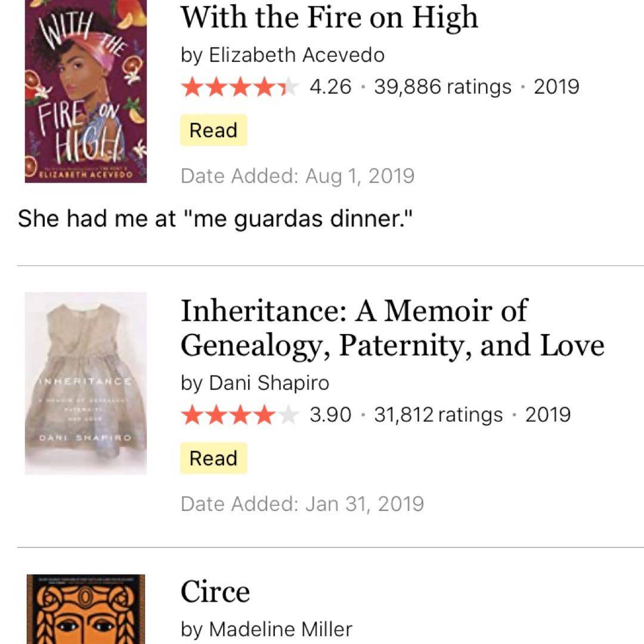The height and width of the screenshot is (644, 644).
Task: Open the Circe book cover thumbnail
Action: (85, 609)
